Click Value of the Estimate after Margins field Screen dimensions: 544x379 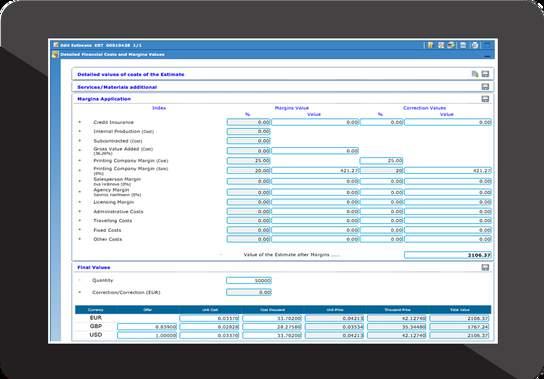tap(448, 255)
